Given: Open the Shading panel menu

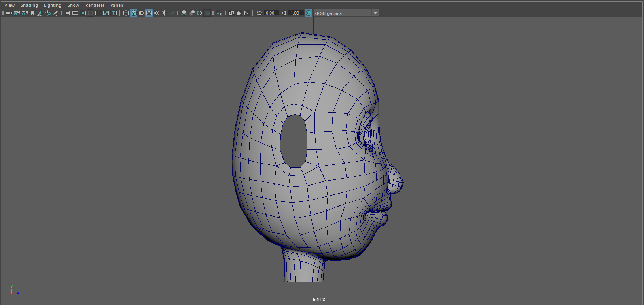Looking at the screenshot, I should coord(29,5).
